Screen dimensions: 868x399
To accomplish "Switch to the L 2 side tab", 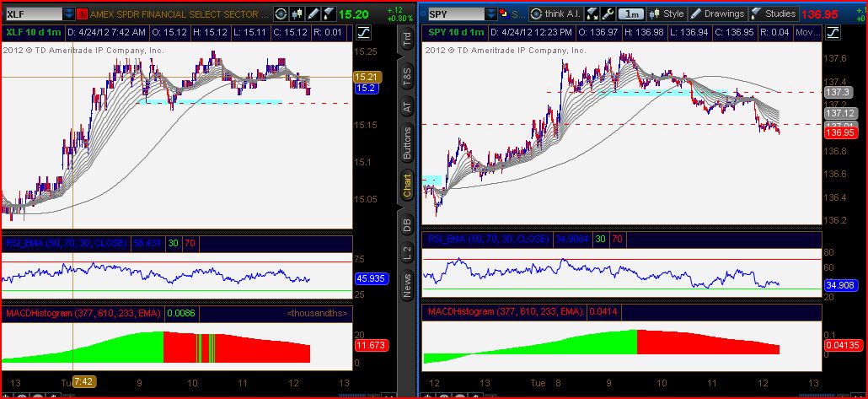I will click(407, 253).
